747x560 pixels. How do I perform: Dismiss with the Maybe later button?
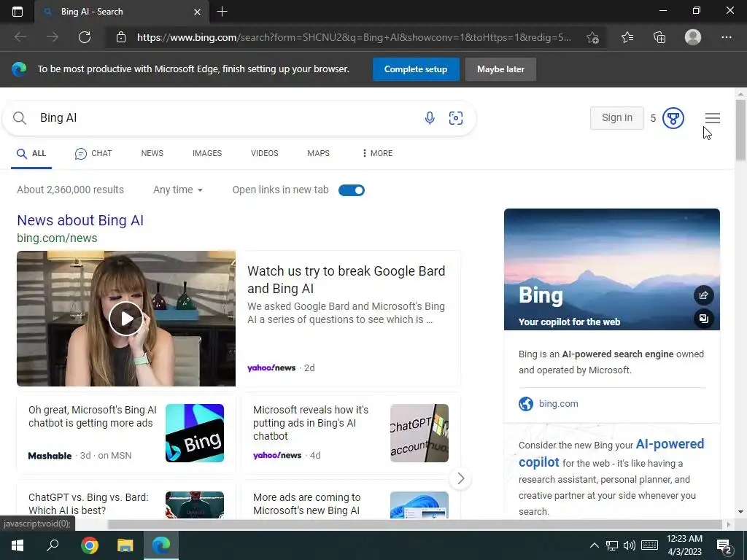pyautogui.click(x=500, y=69)
